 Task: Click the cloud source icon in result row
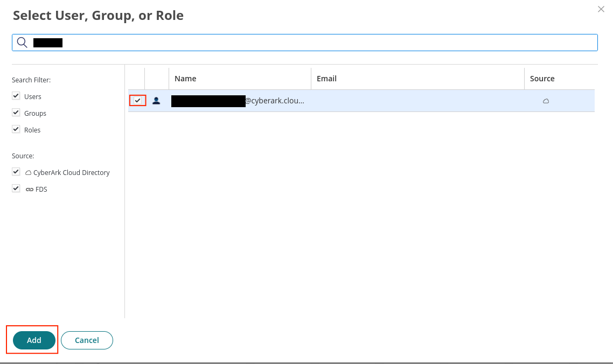(x=546, y=101)
